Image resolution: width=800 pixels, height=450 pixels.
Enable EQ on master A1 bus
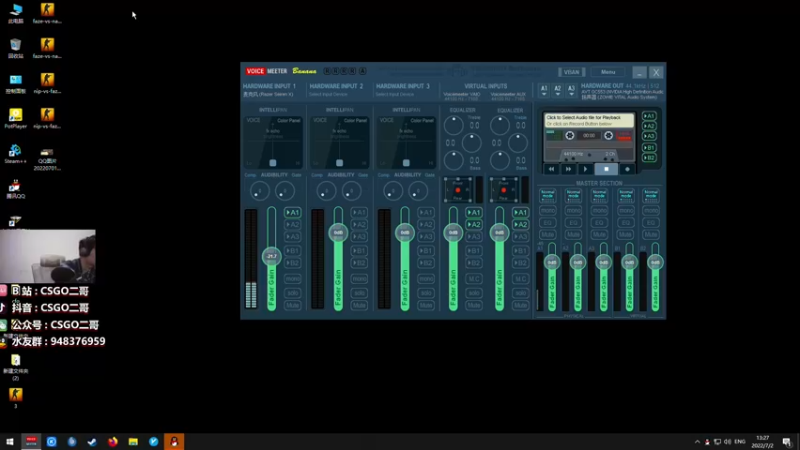click(547, 222)
